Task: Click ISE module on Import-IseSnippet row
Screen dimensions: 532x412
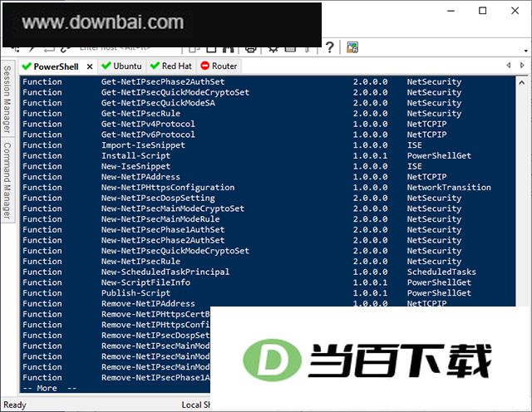Action: (x=415, y=145)
